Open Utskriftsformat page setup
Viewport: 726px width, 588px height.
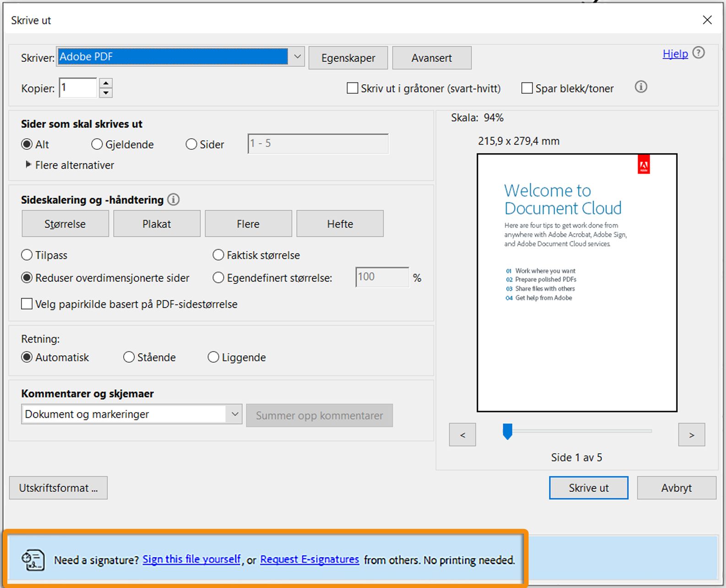[58, 488]
